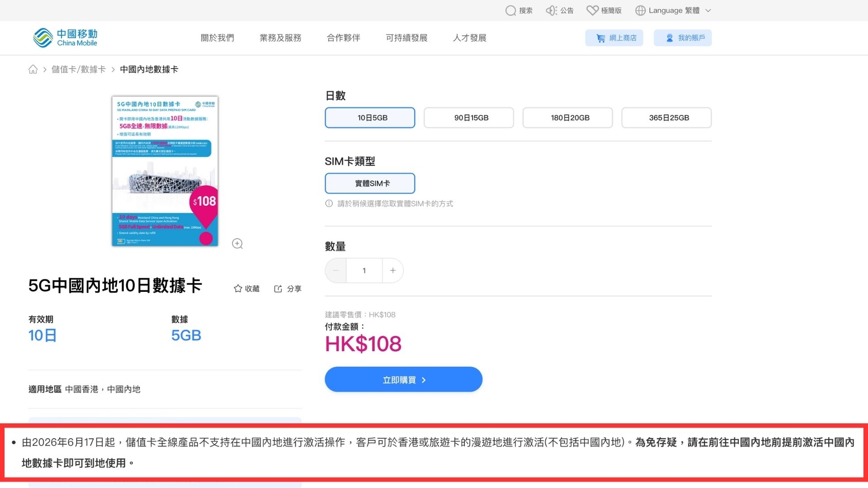Viewport: 868px width, 488px height.
Task: Click the home breadcrumb icon
Action: click(33, 69)
